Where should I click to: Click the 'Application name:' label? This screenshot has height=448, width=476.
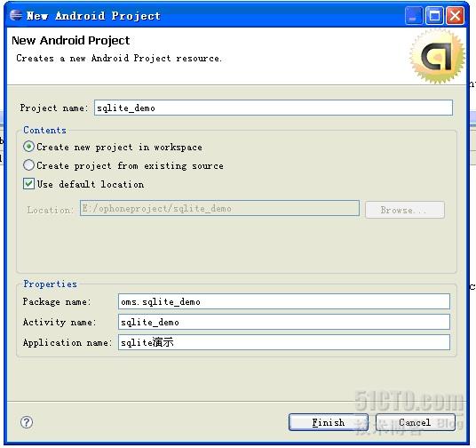point(67,342)
